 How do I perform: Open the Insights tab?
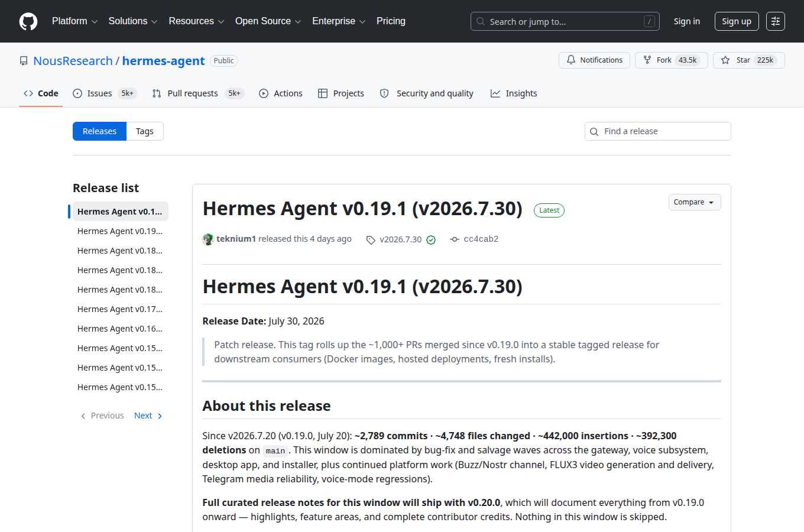514,93
